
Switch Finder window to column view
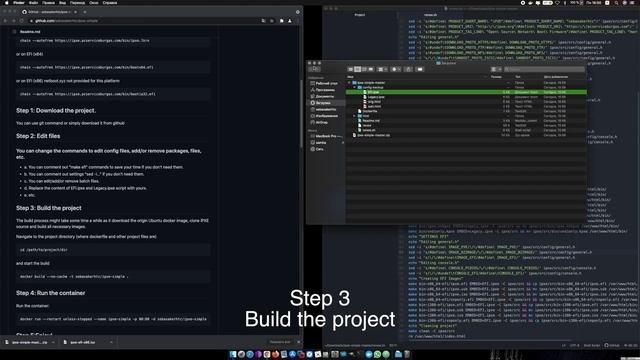[364, 69]
